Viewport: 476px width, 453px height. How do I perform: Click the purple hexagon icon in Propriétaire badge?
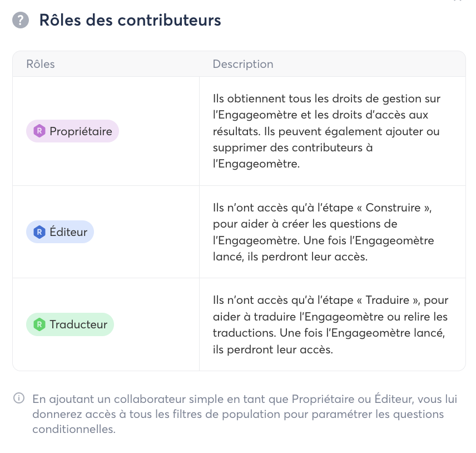click(39, 131)
